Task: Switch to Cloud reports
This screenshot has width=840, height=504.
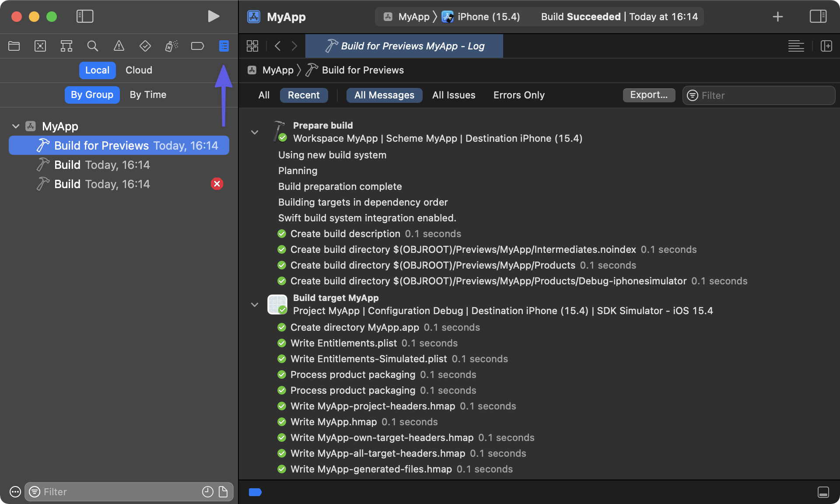Action: click(x=139, y=70)
